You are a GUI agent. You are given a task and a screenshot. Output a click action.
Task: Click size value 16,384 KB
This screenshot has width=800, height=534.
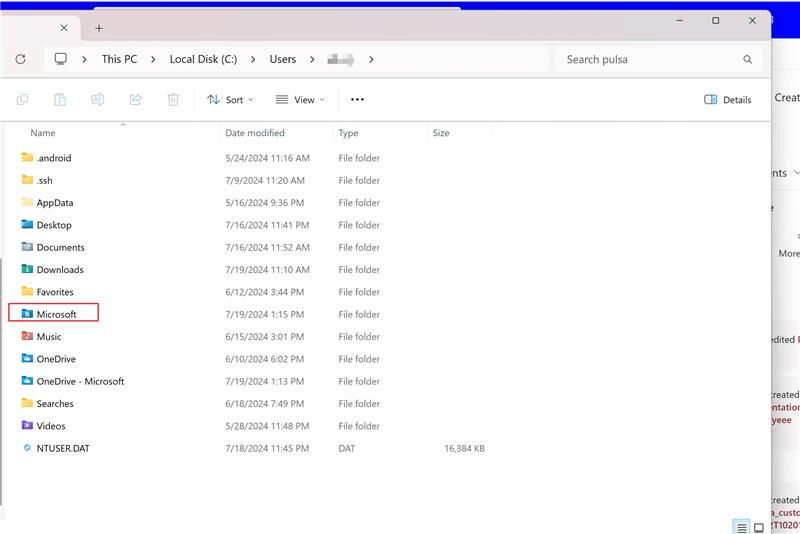pyautogui.click(x=464, y=448)
